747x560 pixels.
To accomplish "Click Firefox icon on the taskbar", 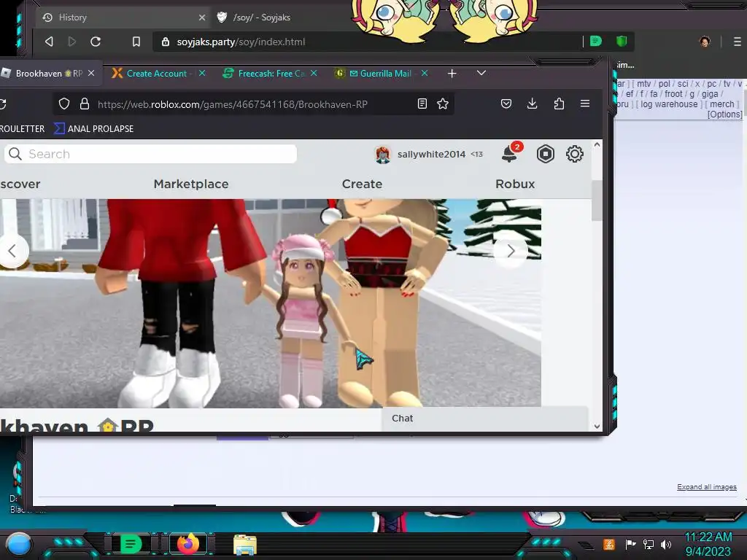I will pyautogui.click(x=187, y=544).
